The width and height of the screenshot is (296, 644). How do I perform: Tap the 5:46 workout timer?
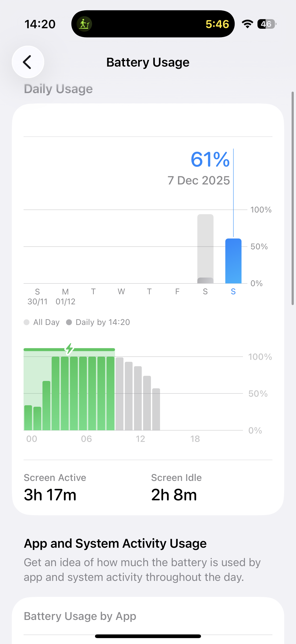pyautogui.click(x=217, y=24)
